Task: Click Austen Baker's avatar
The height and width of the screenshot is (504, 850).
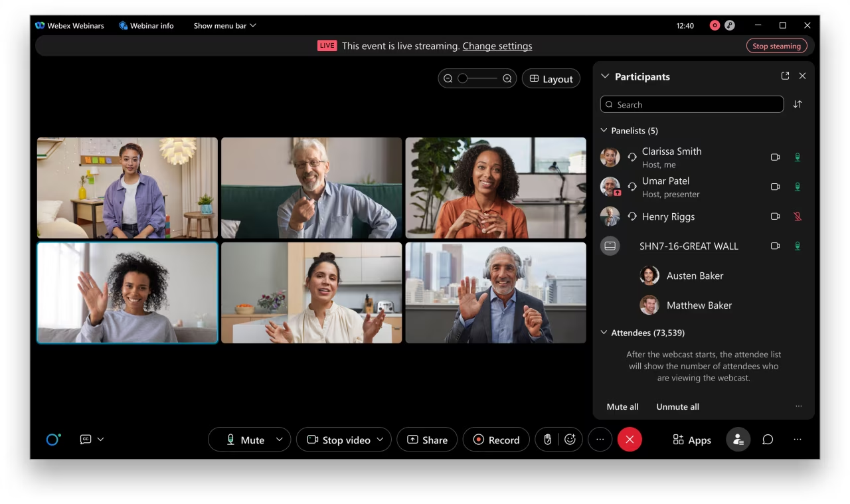Action: point(649,276)
